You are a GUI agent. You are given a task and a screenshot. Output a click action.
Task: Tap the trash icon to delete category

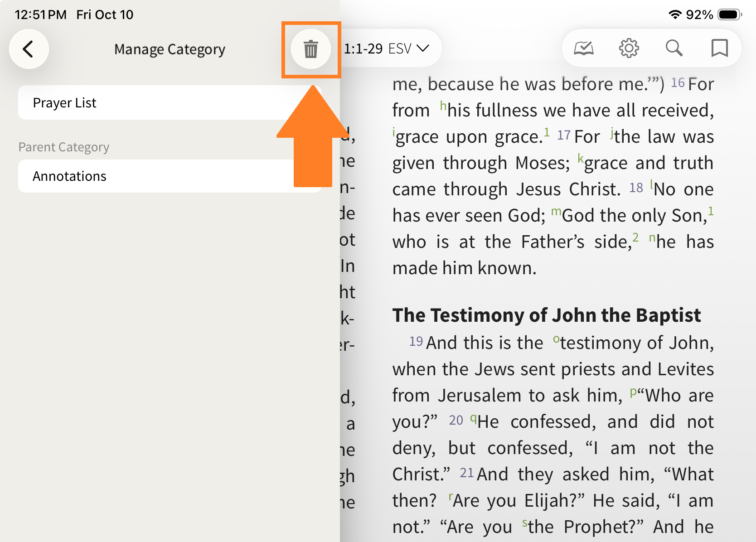311,49
